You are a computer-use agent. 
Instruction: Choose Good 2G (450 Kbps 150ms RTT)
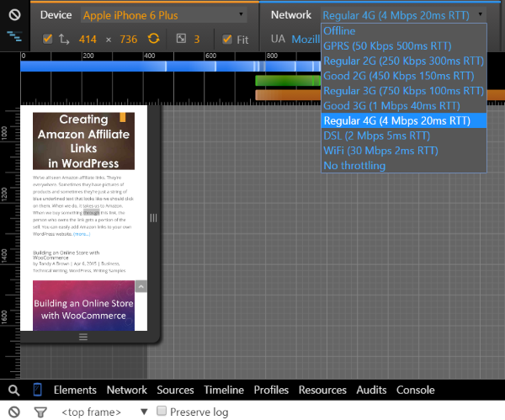click(404, 76)
